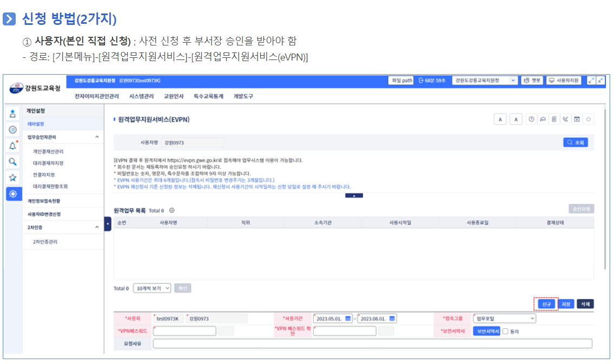Click inside the VPN패스워드 input field
This screenshot has height=364, width=614.
pyautogui.click(x=184, y=330)
